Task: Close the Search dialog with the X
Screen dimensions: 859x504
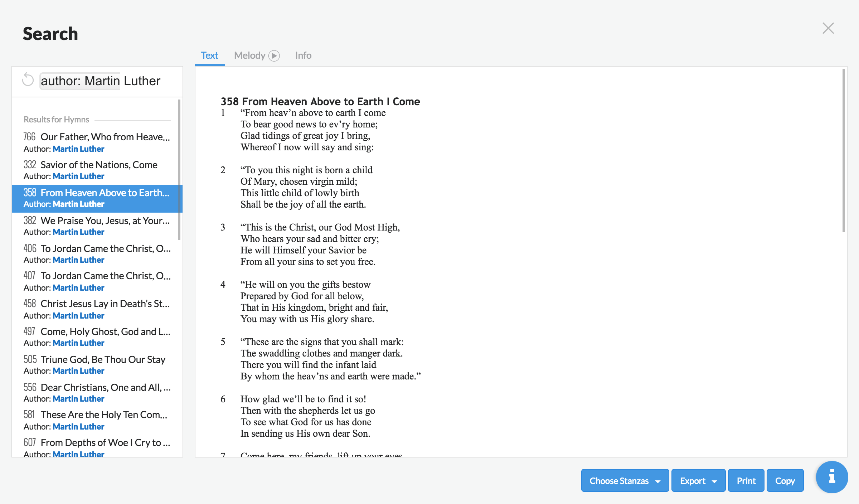Action: tap(828, 28)
